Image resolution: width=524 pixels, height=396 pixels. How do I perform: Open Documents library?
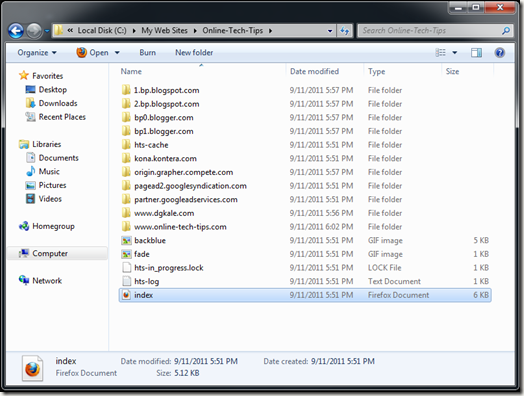point(52,158)
